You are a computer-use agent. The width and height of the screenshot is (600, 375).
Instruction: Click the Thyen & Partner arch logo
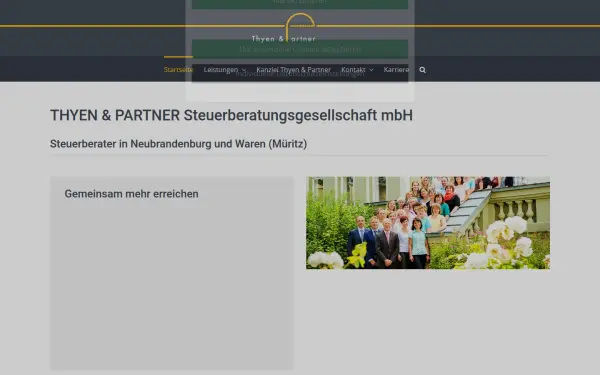coord(284,28)
